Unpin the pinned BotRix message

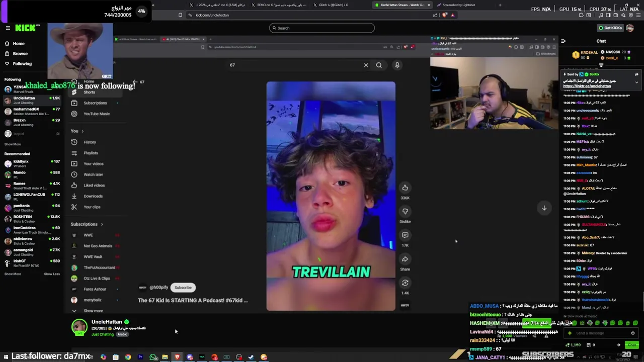coord(636,74)
